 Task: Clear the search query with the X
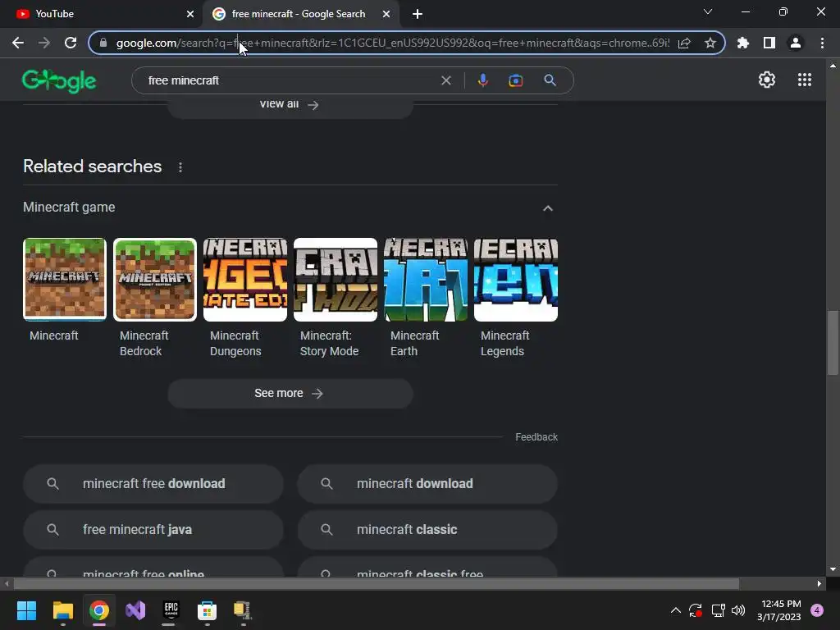point(445,80)
